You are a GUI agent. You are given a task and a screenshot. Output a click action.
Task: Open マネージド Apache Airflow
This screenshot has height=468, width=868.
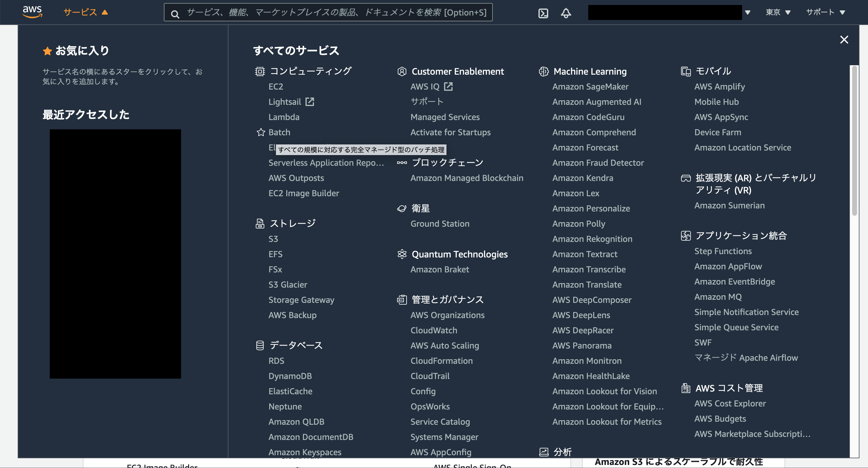pos(746,357)
